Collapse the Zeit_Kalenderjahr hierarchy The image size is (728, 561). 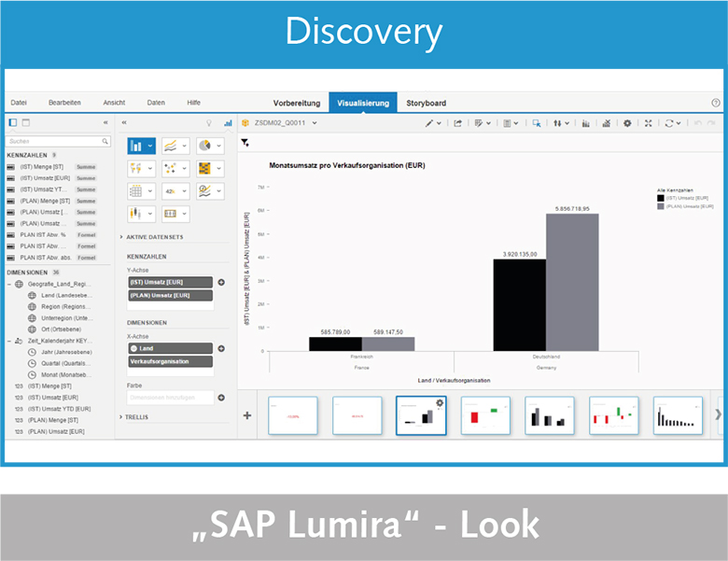(x=9, y=341)
